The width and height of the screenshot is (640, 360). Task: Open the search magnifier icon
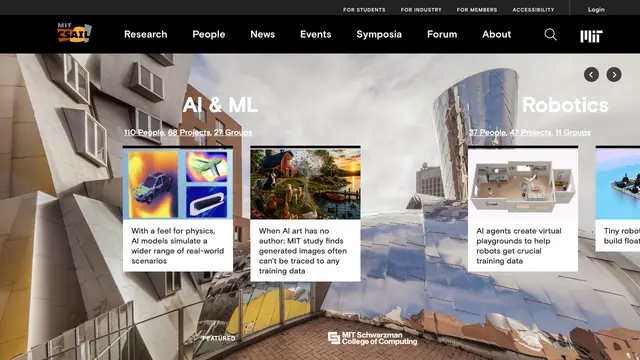(550, 35)
